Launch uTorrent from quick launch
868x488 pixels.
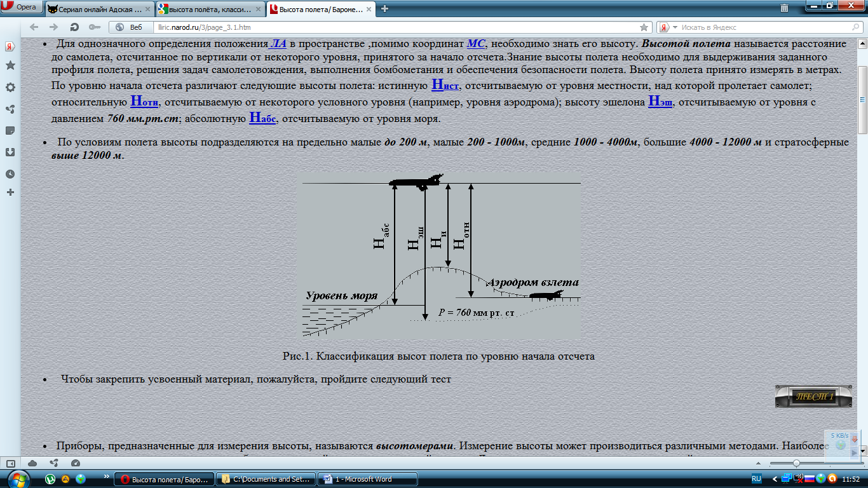50,478
